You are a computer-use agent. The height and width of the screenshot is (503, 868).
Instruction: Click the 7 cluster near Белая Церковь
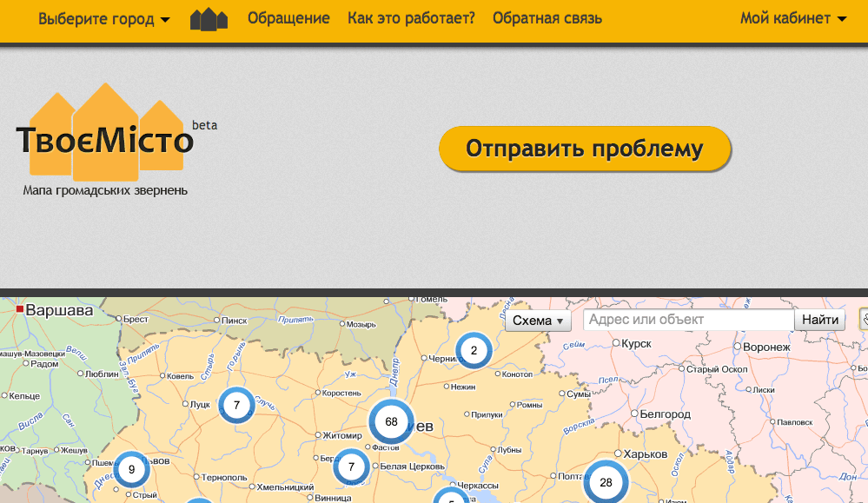click(x=352, y=467)
